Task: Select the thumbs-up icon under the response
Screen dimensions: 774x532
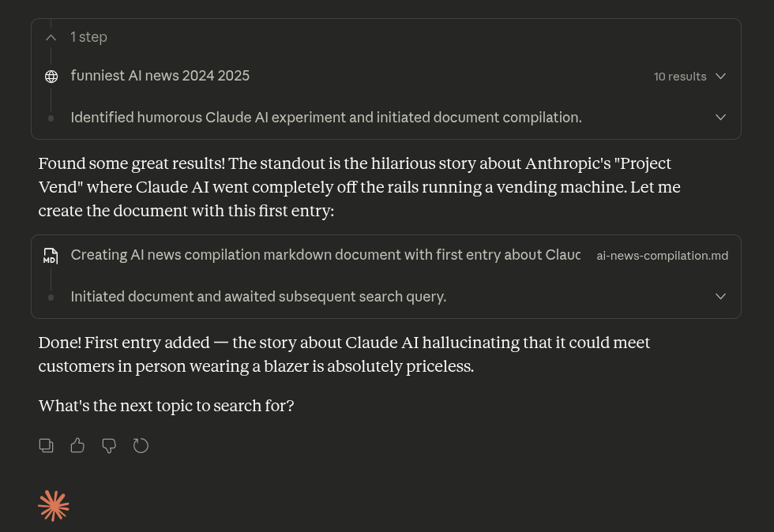Action: pyautogui.click(x=77, y=445)
